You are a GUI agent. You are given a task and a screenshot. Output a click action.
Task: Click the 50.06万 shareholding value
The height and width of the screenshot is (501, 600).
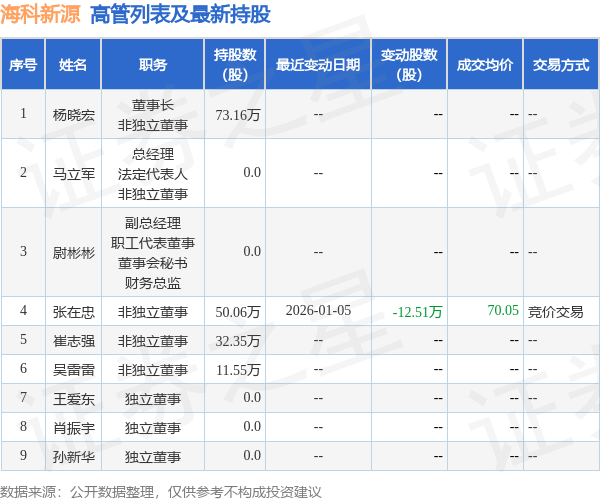238,312
